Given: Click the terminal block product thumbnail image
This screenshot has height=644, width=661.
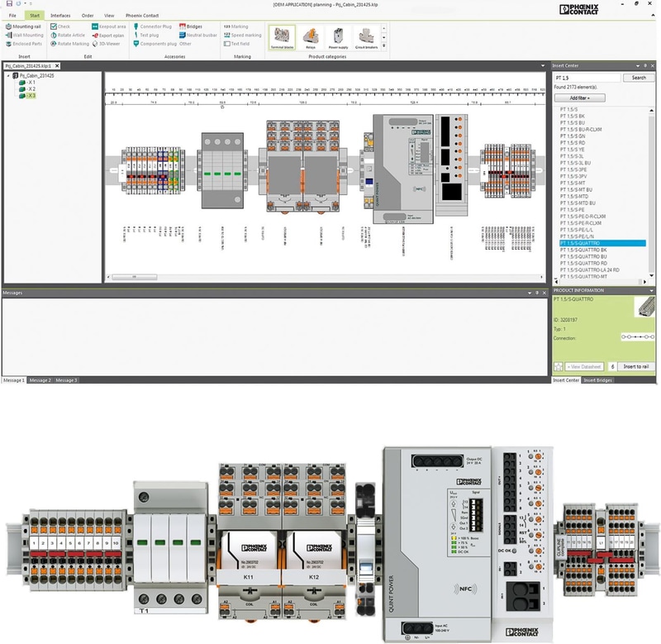Looking at the screenshot, I should coord(644,307).
